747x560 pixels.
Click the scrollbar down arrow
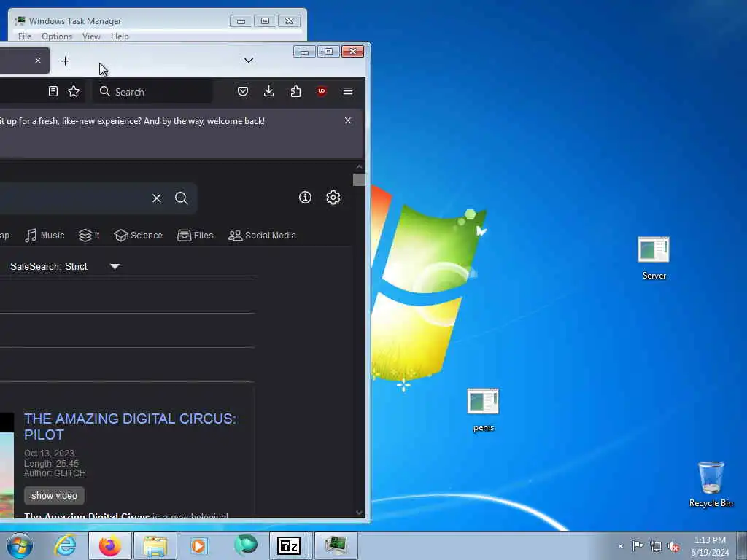359,513
